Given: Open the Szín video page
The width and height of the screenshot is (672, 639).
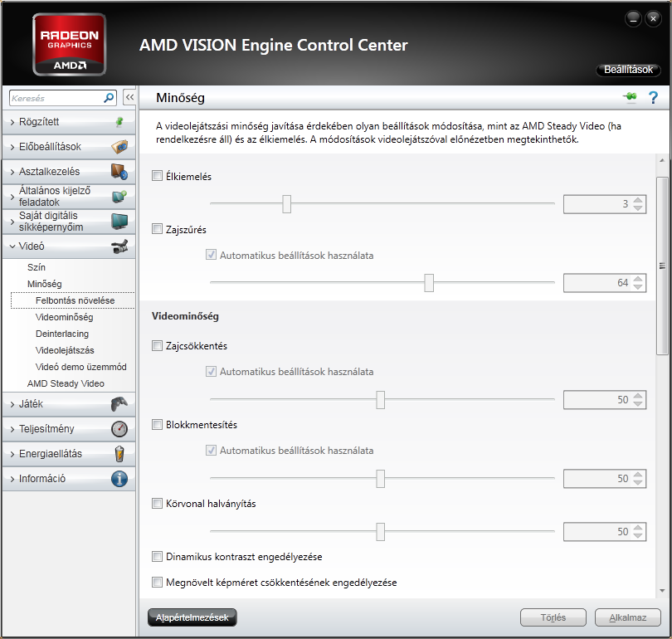Looking at the screenshot, I should [36, 267].
